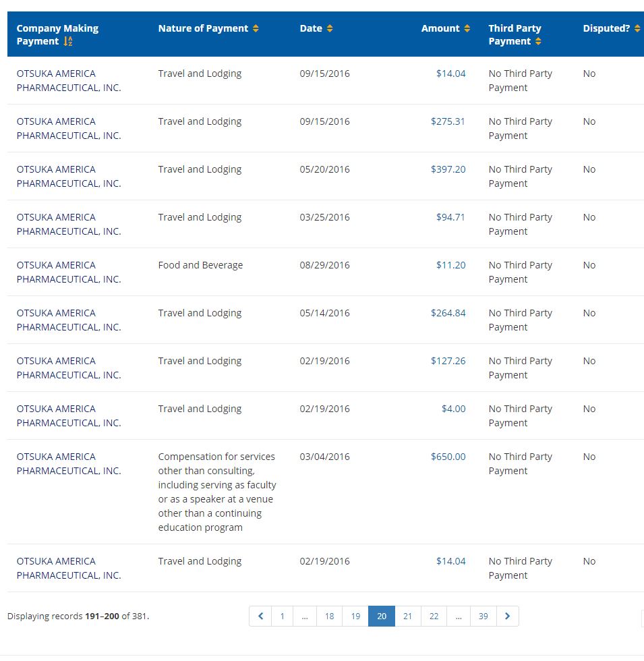Sort table by Amount arrows
The width and height of the screenshot is (644, 661).
coord(467,28)
